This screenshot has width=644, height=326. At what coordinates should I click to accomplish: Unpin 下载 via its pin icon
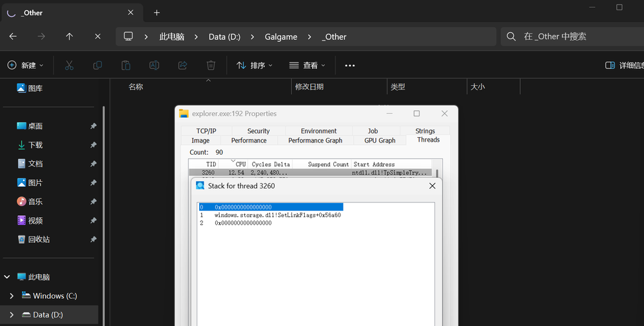93,145
